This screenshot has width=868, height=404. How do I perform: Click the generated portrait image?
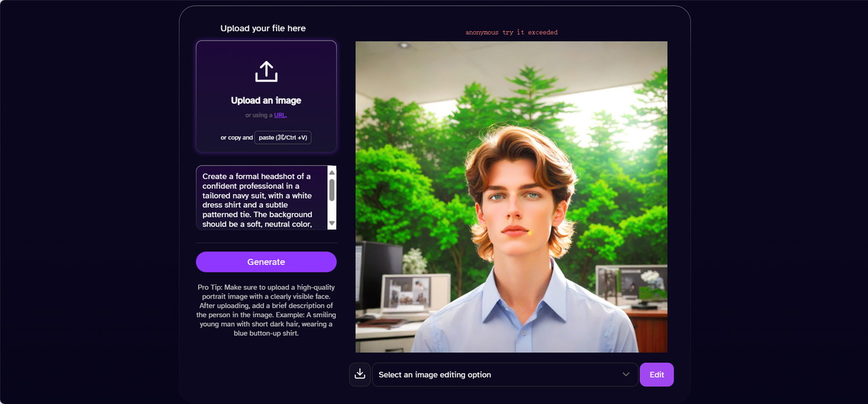click(511, 197)
